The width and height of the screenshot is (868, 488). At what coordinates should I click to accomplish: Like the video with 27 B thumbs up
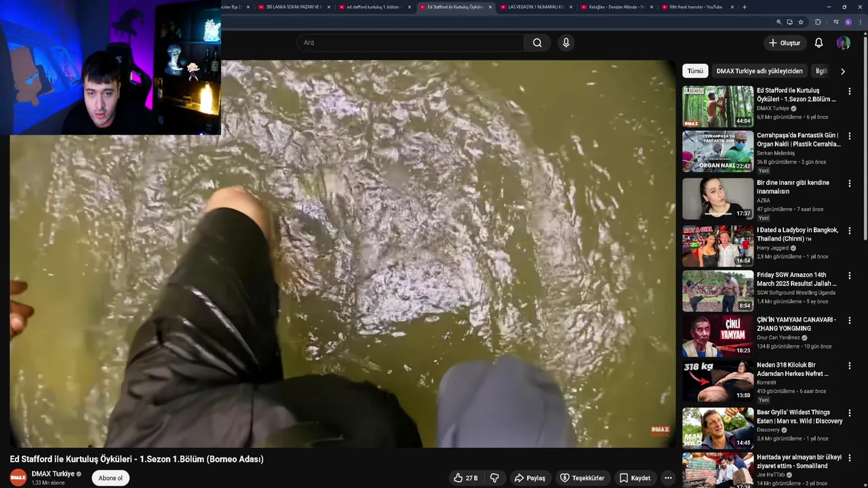click(465, 478)
